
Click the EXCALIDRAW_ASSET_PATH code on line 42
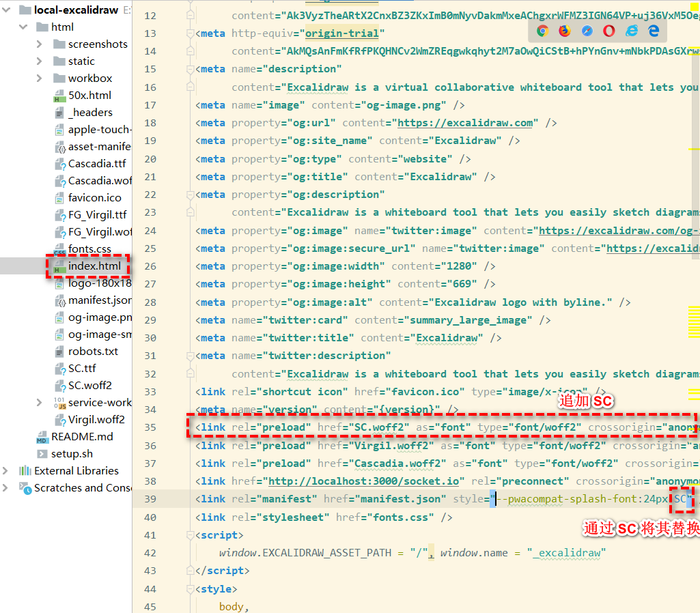click(x=326, y=553)
